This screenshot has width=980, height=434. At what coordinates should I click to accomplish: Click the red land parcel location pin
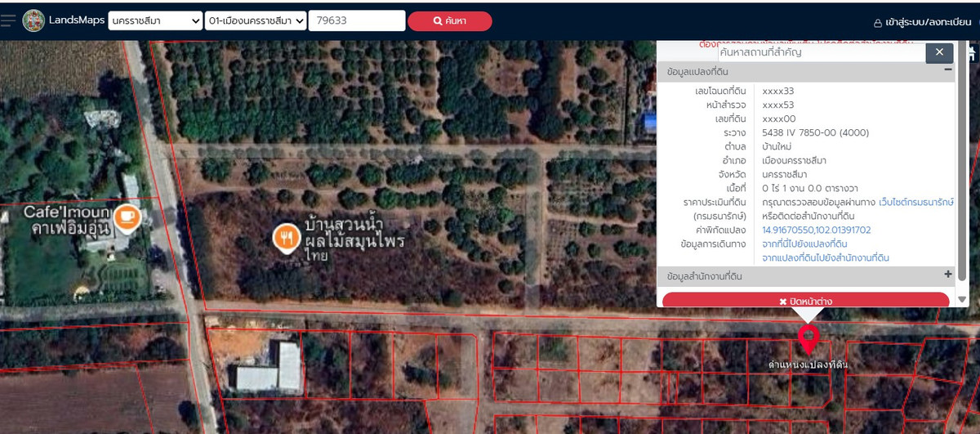(x=808, y=337)
